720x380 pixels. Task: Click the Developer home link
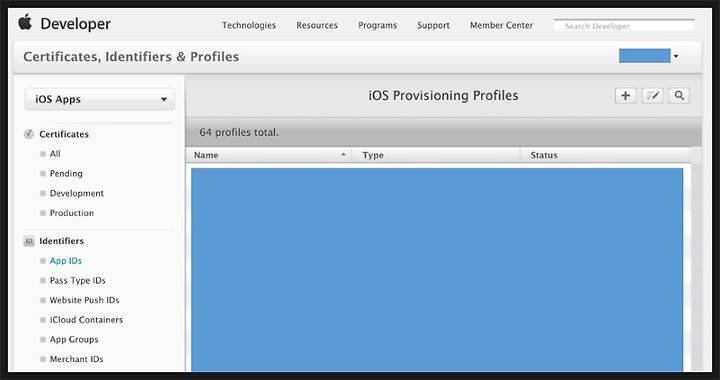coord(75,24)
